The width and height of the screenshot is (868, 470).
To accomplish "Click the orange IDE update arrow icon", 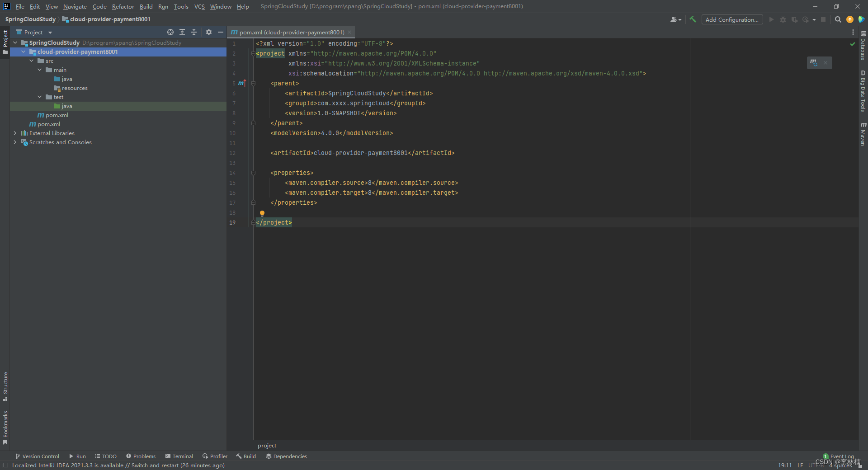I will (850, 19).
